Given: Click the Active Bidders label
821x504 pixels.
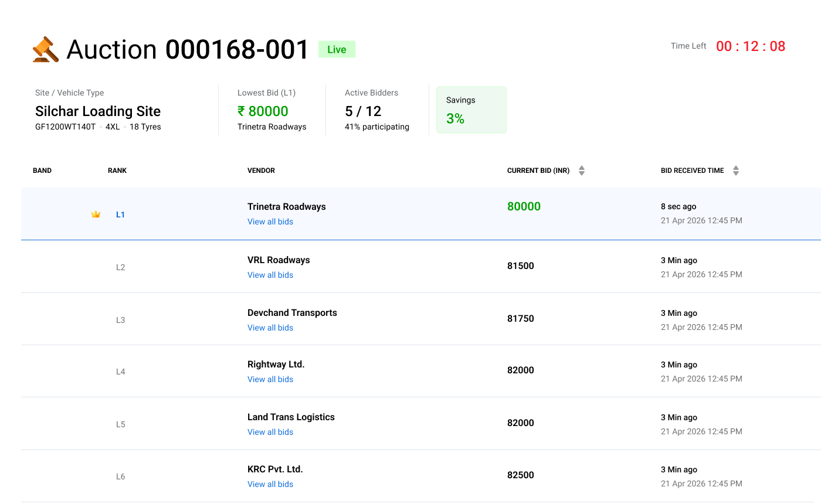Looking at the screenshot, I should (371, 93).
